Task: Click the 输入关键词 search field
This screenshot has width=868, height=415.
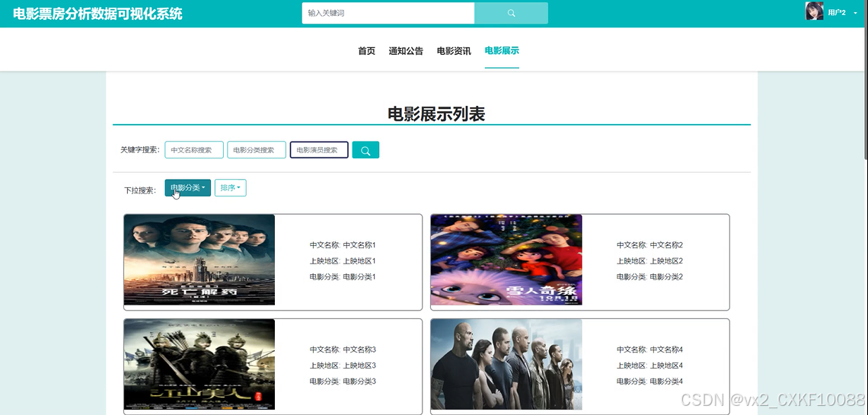Action: [388, 13]
